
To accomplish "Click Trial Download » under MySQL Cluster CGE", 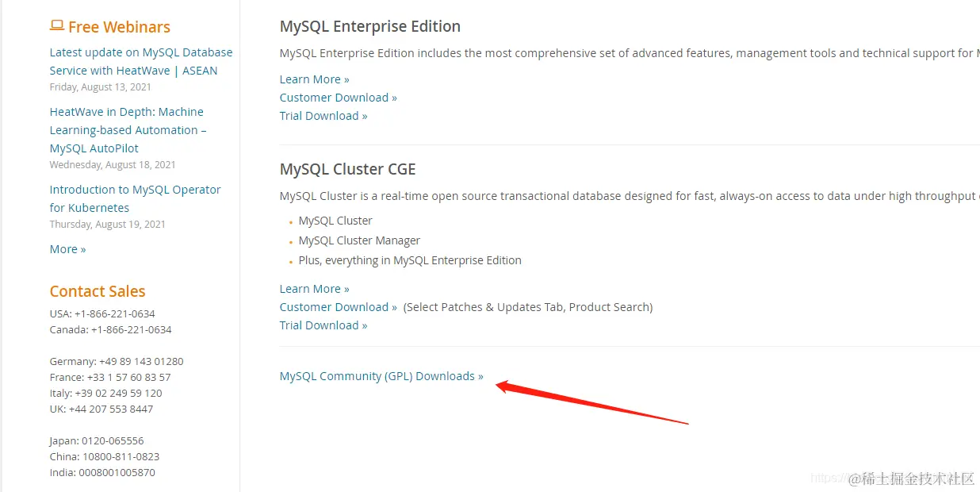I will tap(323, 325).
